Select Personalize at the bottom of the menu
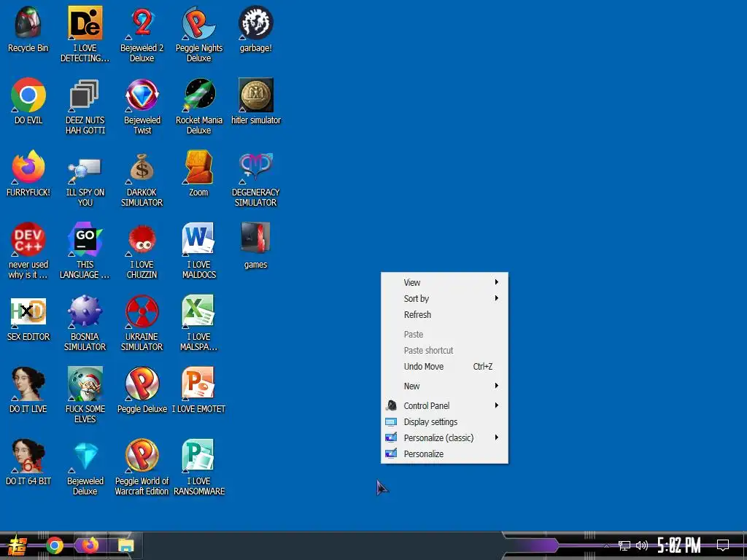747x560 pixels. (444, 454)
